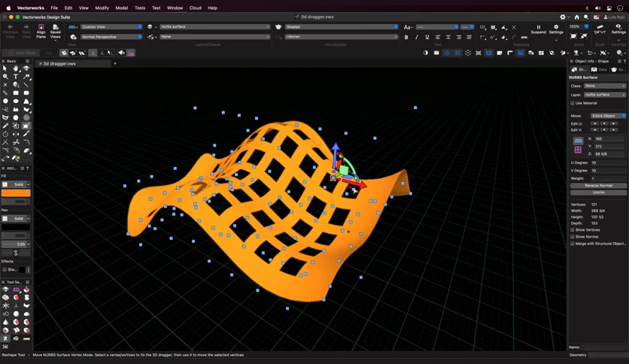629x364 pixels.
Task: Select the Line tool
Action: point(26,85)
